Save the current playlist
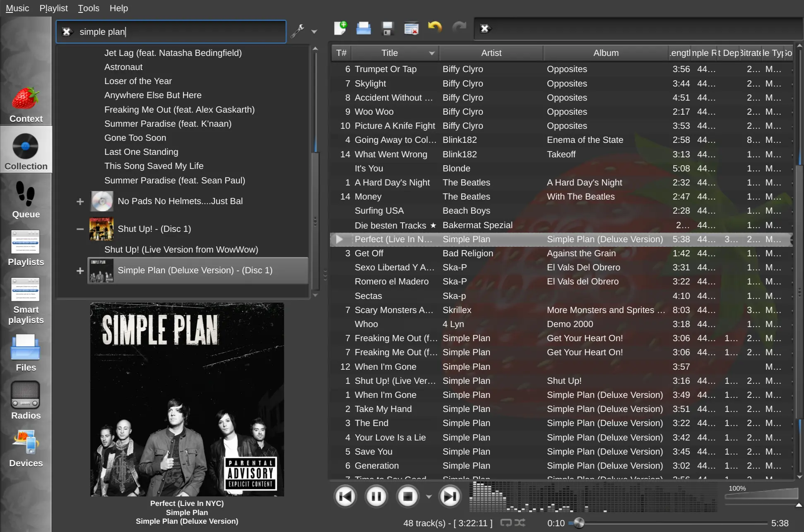The height and width of the screenshot is (532, 804). 388,28
